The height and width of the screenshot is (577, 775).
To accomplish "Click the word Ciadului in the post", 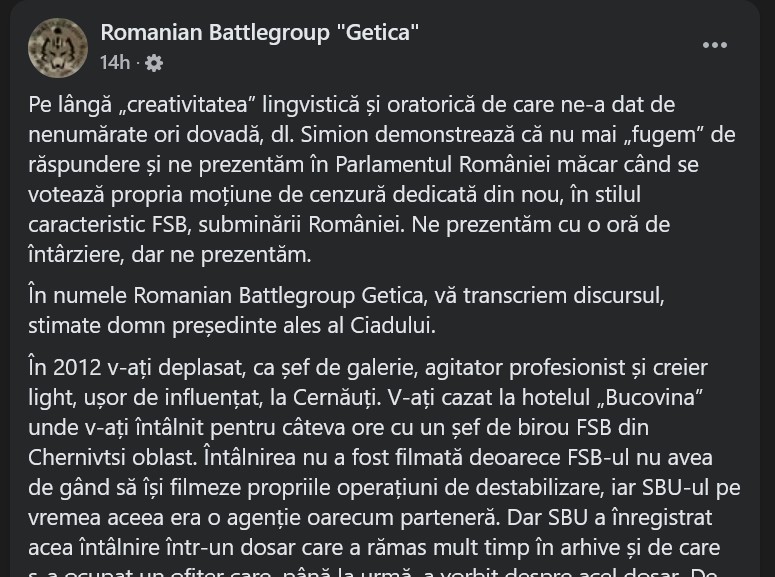I will coord(392,326).
